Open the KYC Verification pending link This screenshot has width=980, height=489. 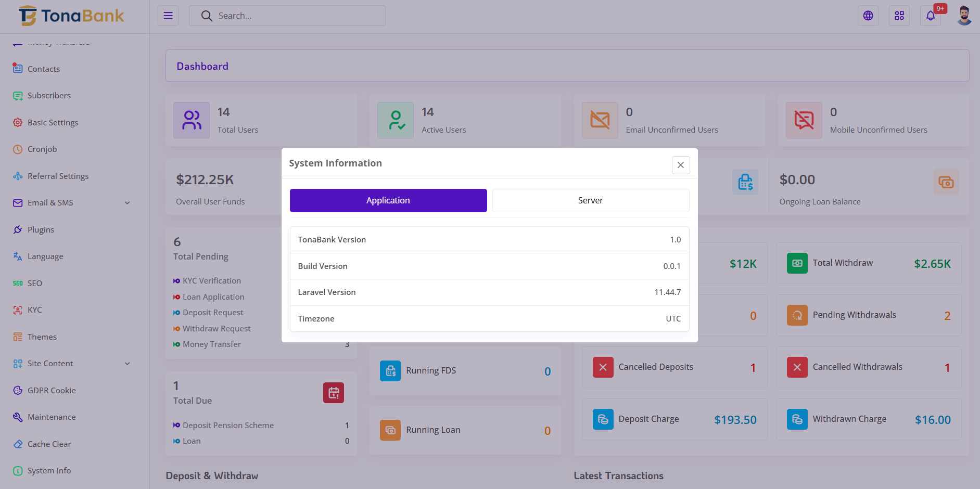211,281
